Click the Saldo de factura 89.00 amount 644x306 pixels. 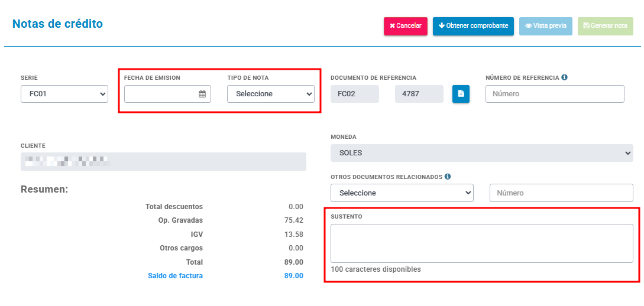pyautogui.click(x=294, y=276)
